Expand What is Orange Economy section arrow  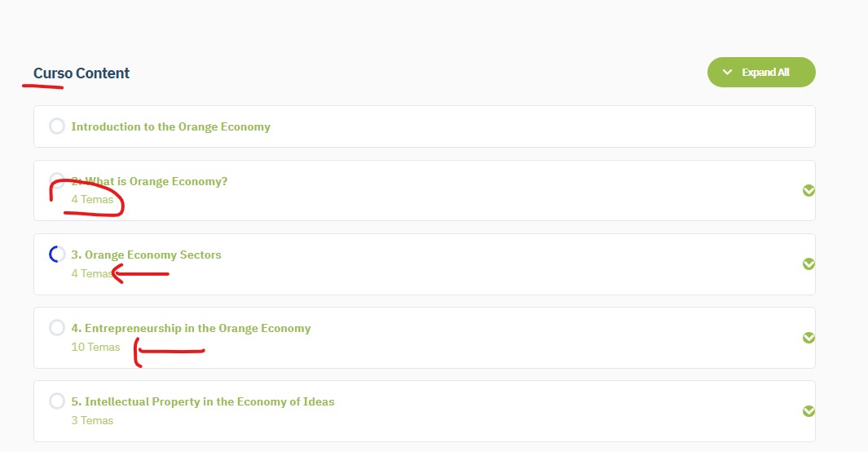[809, 191]
